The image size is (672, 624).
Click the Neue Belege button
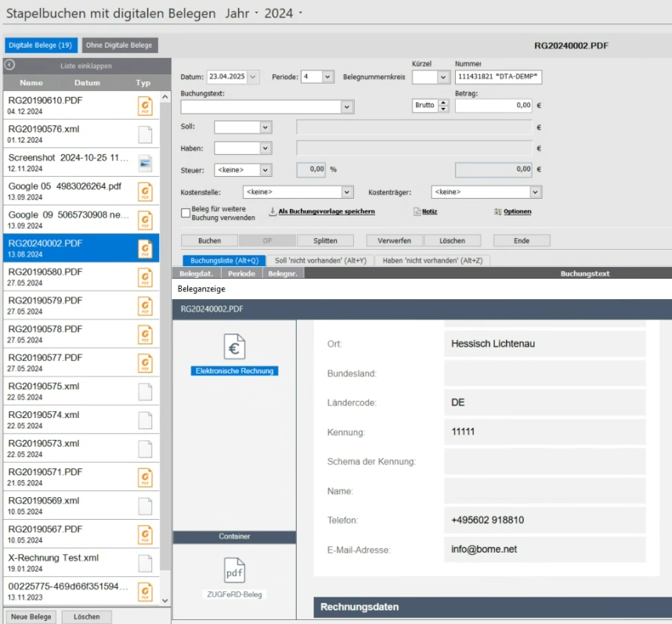31,617
